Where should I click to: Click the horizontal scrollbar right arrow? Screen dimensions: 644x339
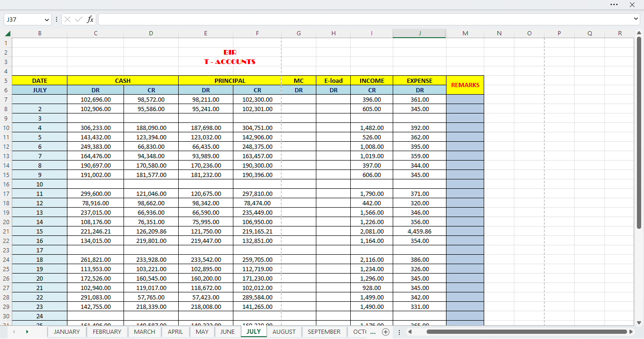click(631, 332)
